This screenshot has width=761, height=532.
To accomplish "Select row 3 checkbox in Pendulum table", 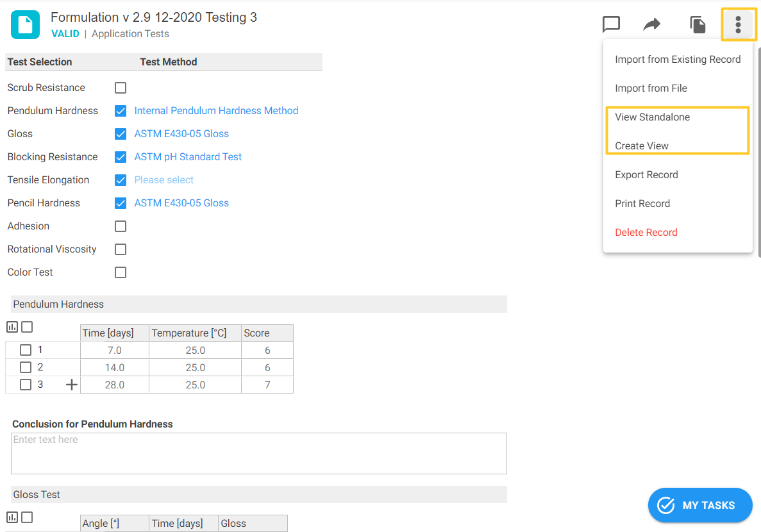I will pyautogui.click(x=26, y=385).
